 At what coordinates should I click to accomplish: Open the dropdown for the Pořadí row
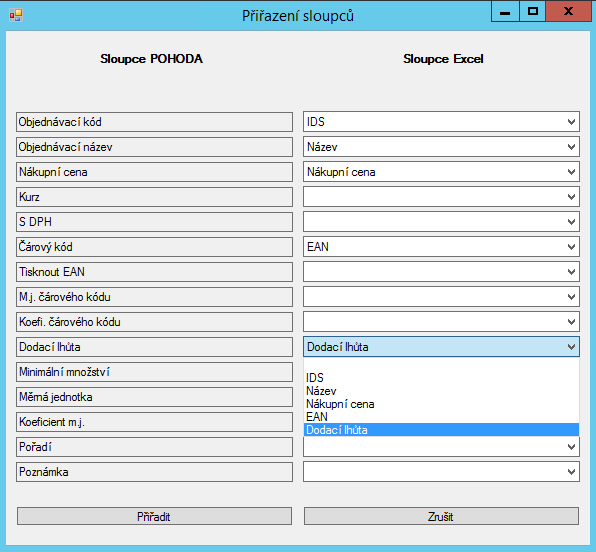click(x=441, y=447)
